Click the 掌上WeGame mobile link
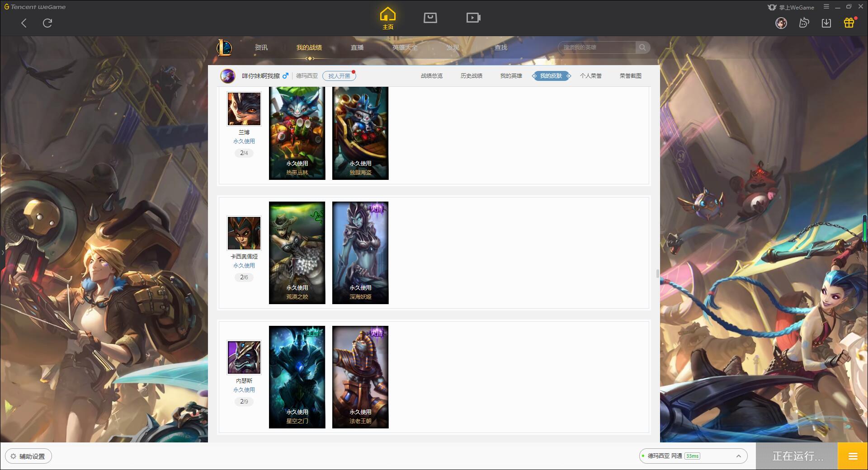 [791, 7]
